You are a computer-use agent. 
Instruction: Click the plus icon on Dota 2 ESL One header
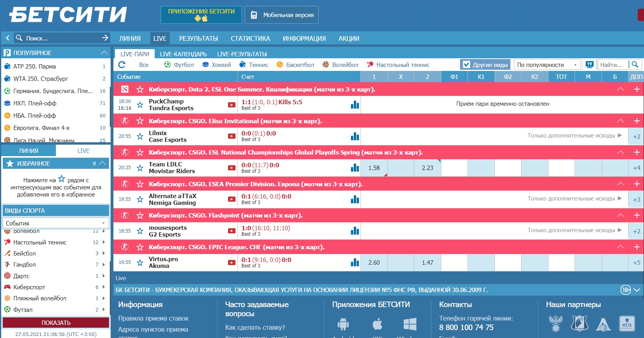pyautogui.click(x=636, y=90)
